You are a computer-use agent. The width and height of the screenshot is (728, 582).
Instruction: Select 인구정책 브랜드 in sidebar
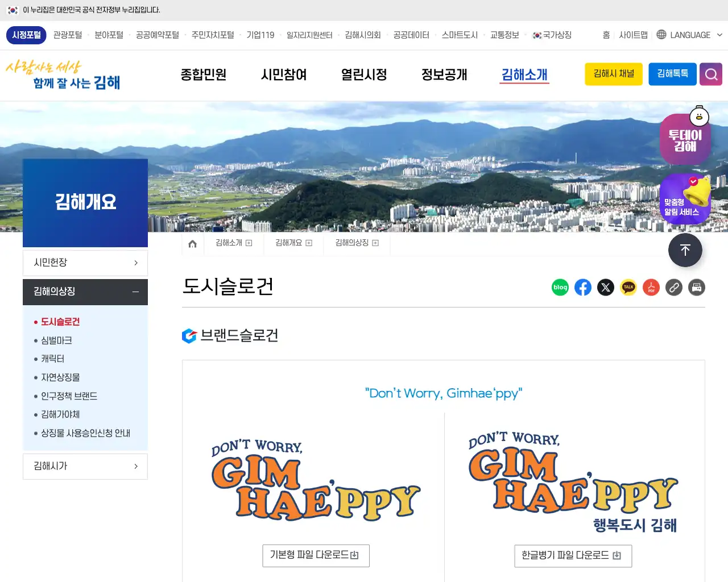click(x=69, y=396)
